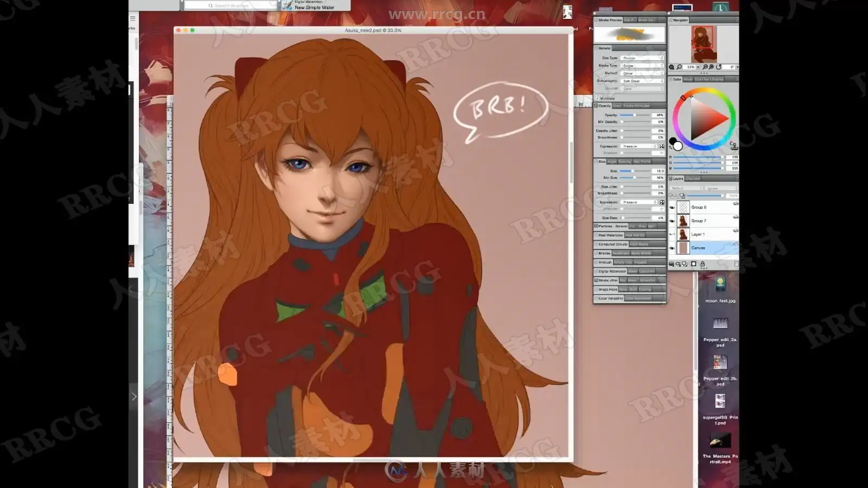868x488 pixels.
Task: Toggle the Opacity panel checkbox
Action: click(x=596, y=106)
